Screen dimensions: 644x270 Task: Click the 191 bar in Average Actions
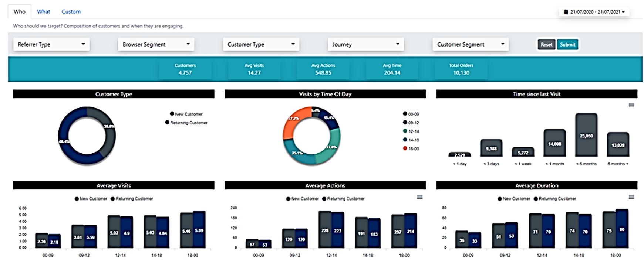[361, 233]
